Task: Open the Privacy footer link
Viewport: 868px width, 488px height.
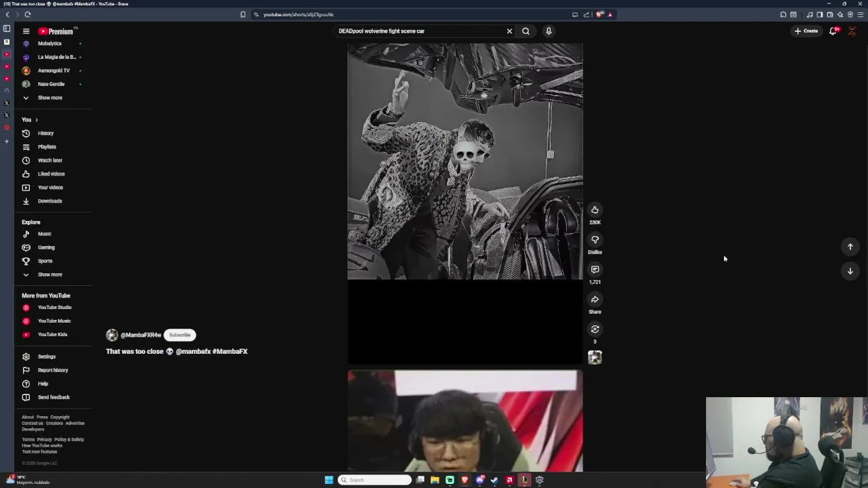Action: click(x=44, y=439)
